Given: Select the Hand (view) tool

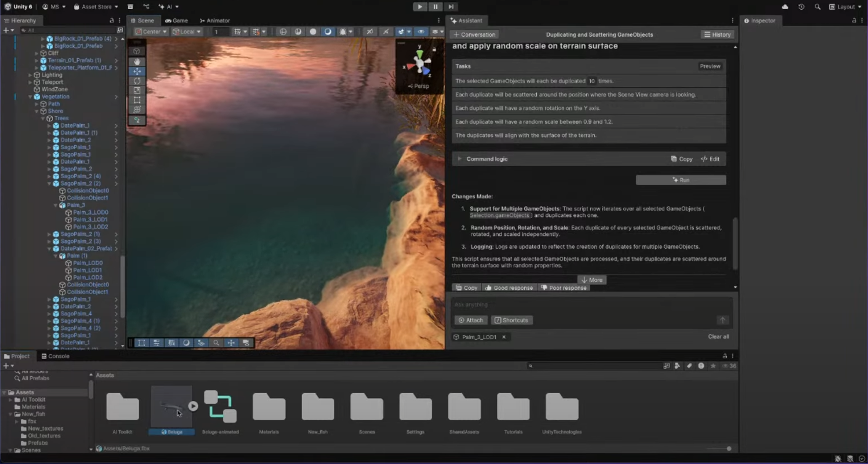Looking at the screenshot, I should 137,61.
